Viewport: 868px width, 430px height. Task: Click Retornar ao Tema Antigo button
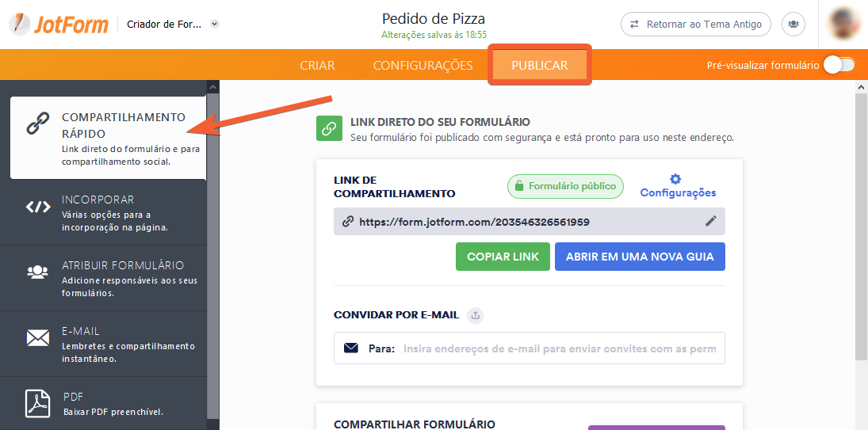[x=696, y=25]
